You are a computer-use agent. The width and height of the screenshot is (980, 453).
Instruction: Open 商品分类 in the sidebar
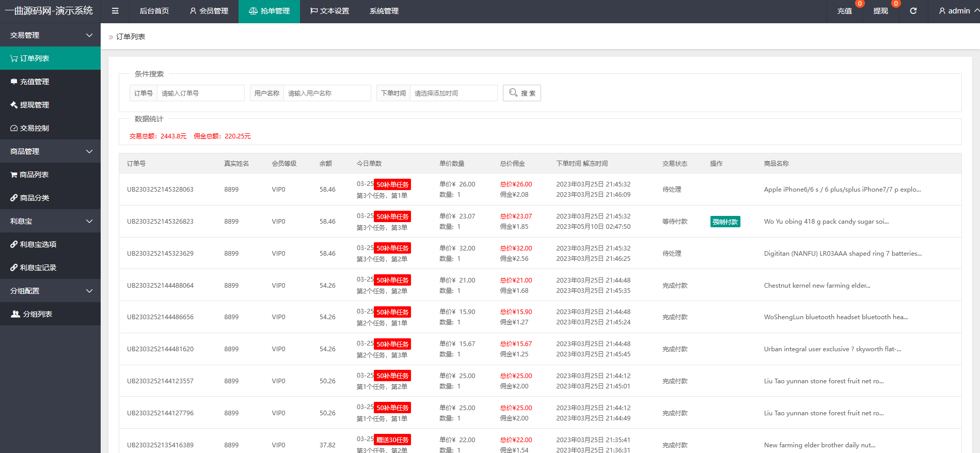50,198
